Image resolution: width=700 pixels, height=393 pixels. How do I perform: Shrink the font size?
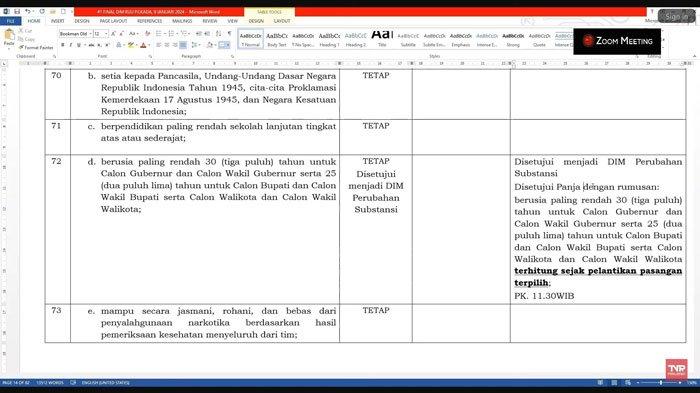(121, 33)
